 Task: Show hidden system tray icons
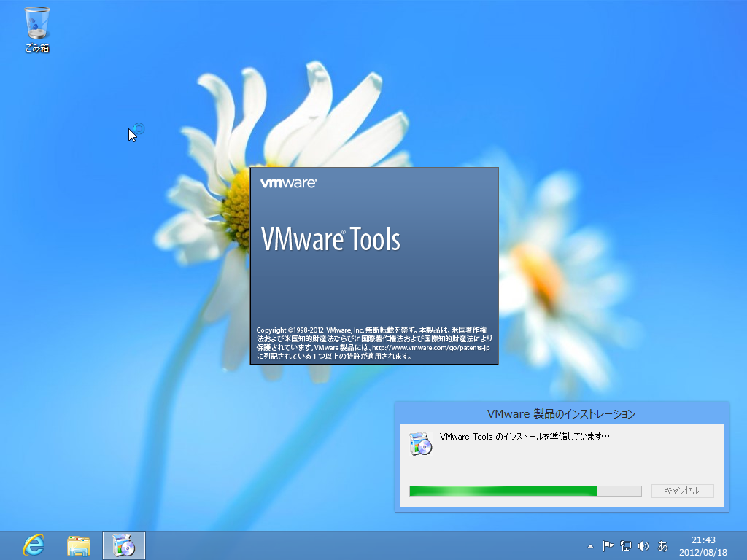click(x=590, y=546)
